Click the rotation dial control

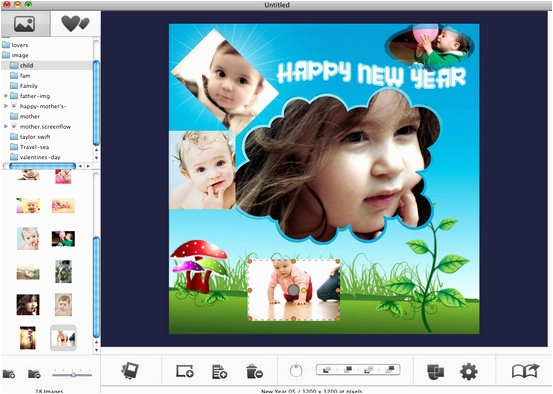point(296,371)
